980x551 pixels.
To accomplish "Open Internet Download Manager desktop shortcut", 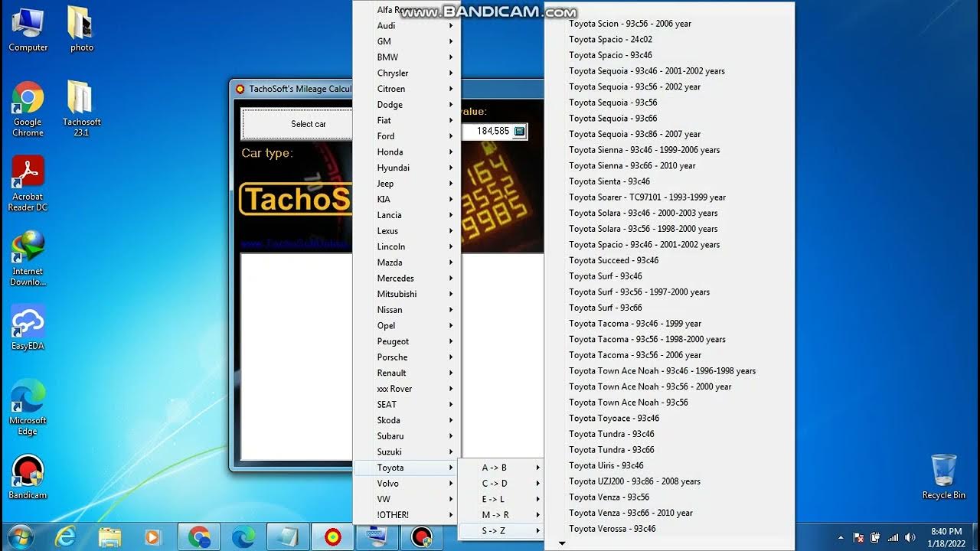I will [x=28, y=259].
